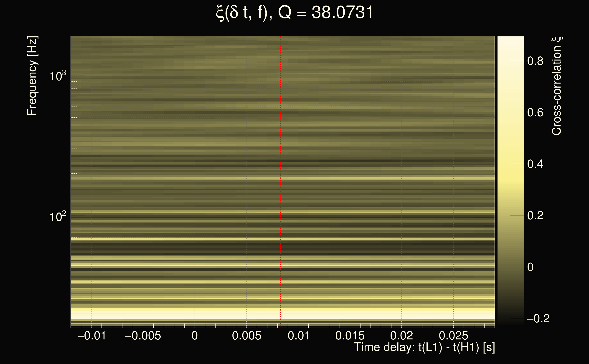589x364 pixels.
Task: Click the −0.01 time delay tick label
Action: click(91, 336)
